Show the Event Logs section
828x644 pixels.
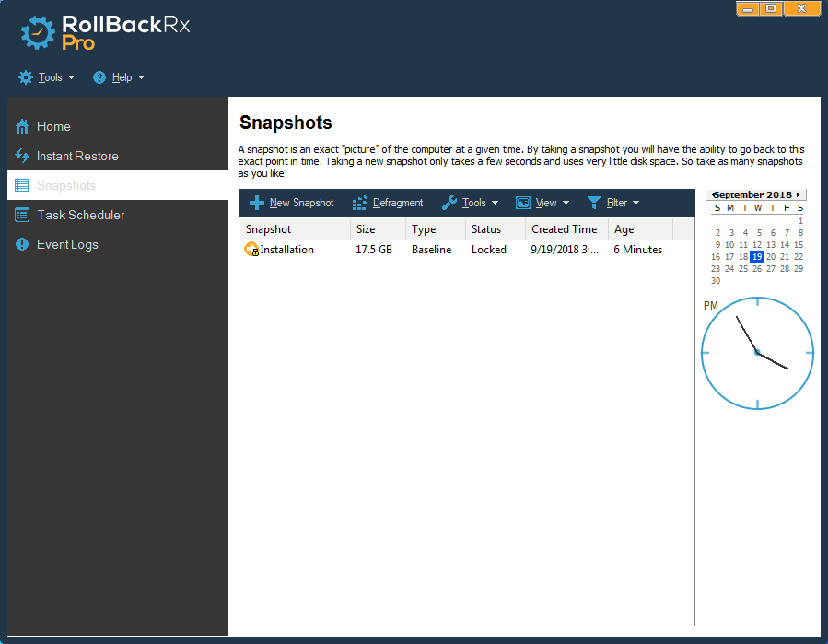tap(118, 244)
